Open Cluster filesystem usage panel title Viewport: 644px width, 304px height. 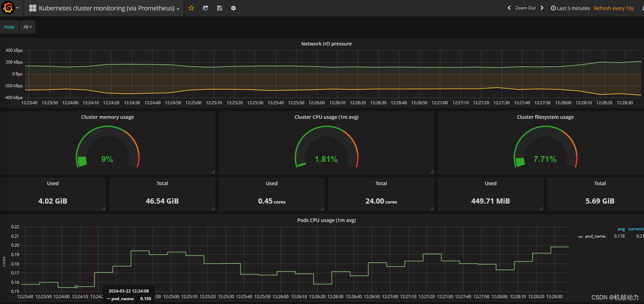coord(545,117)
